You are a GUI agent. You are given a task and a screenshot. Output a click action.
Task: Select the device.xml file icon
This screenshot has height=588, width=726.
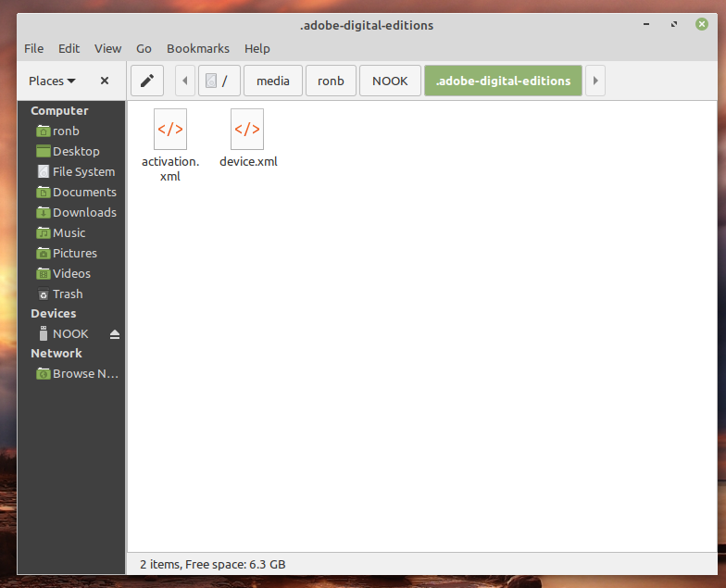(247, 130)
